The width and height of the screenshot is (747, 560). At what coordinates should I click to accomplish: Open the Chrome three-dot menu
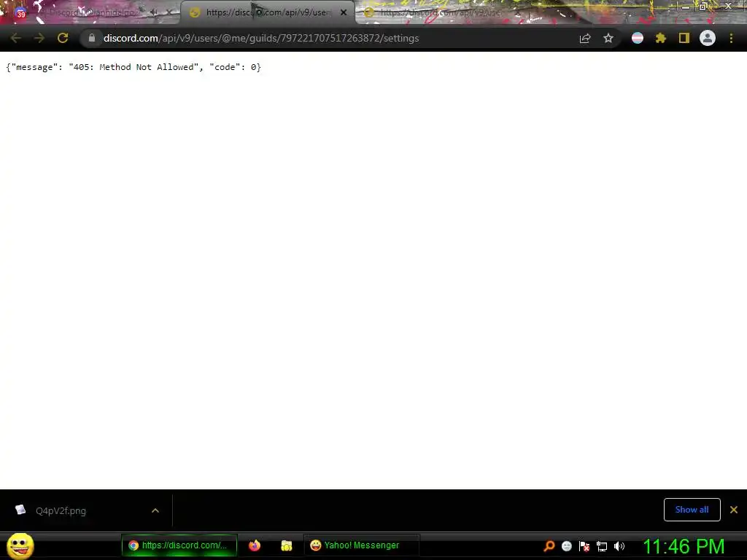[731, 38]
